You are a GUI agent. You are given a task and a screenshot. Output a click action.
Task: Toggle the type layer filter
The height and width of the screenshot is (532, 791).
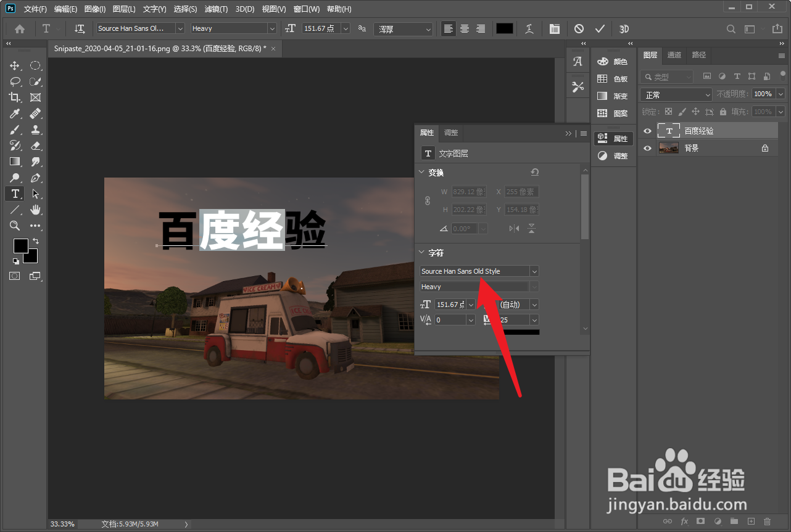737,76
